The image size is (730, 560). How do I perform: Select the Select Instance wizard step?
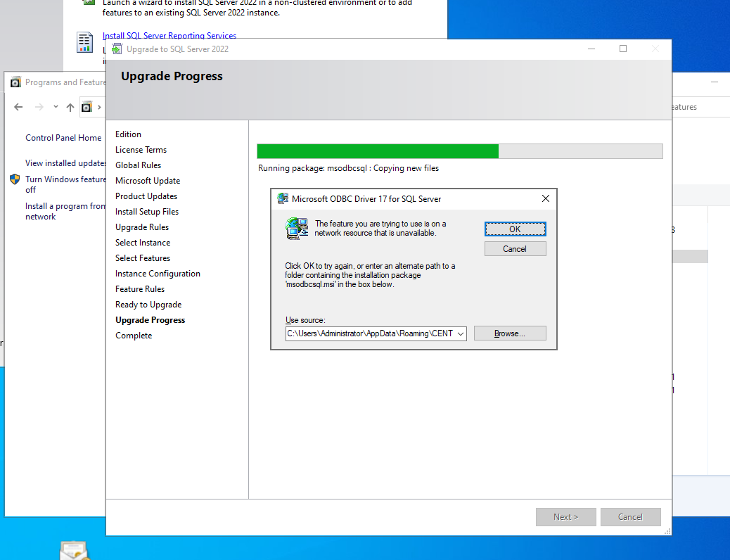tap(143, 242)
